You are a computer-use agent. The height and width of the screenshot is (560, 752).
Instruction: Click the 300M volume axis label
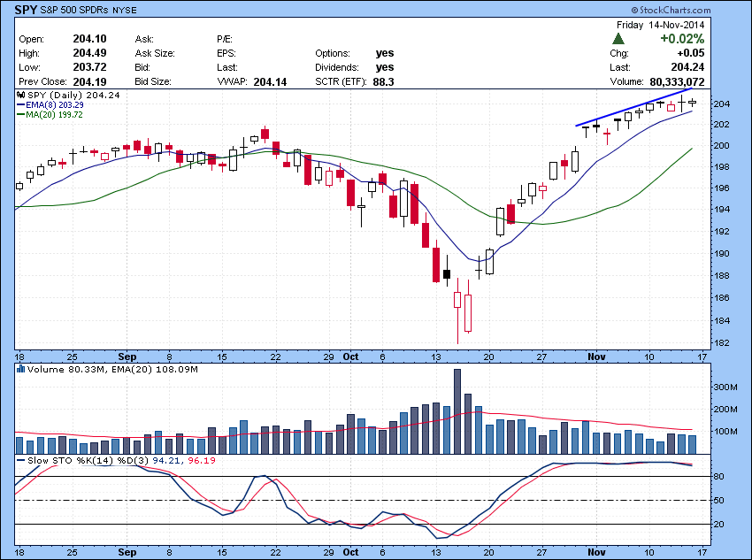pyautogui.click(x=726, y=387)
